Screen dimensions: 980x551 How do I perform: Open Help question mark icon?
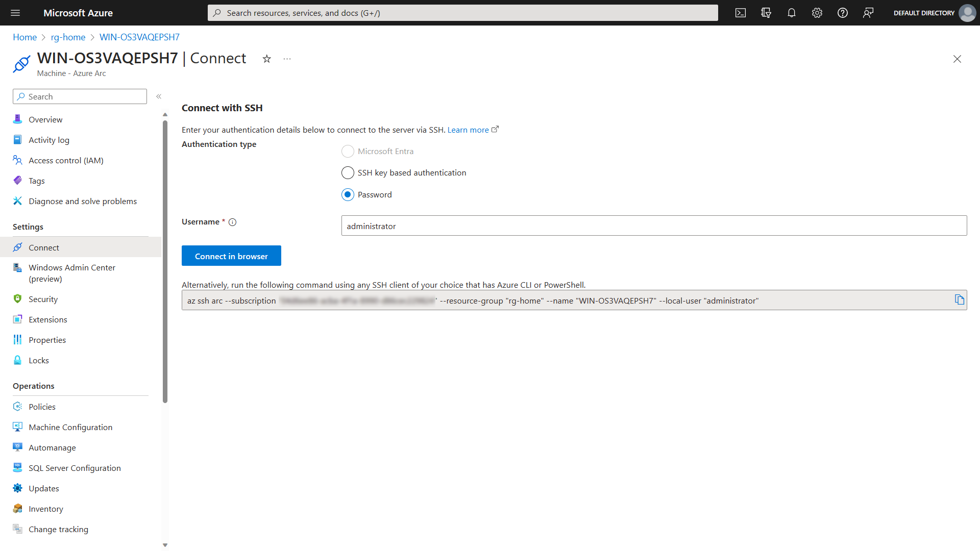click(843, 13)
